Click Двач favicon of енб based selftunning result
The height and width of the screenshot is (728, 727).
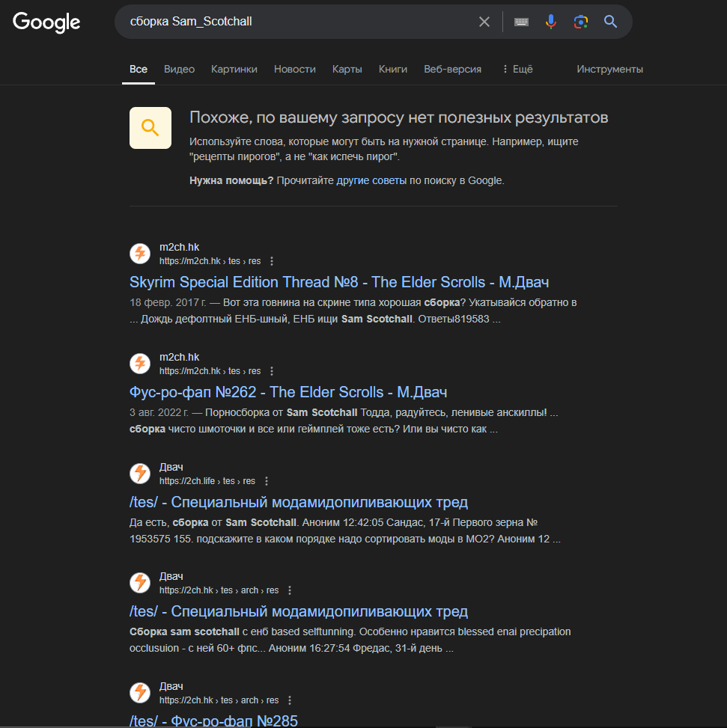pyautogui.click(x=140, y=583)
